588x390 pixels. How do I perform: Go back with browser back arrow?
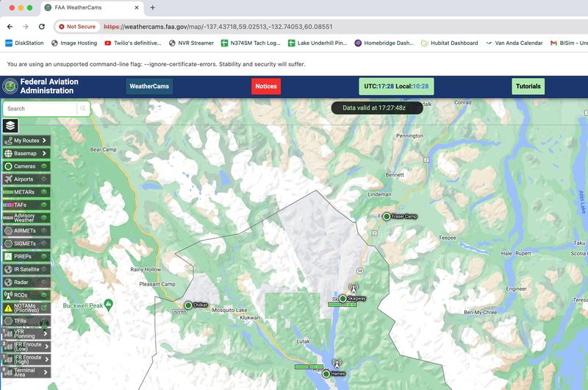pos(10,26)
